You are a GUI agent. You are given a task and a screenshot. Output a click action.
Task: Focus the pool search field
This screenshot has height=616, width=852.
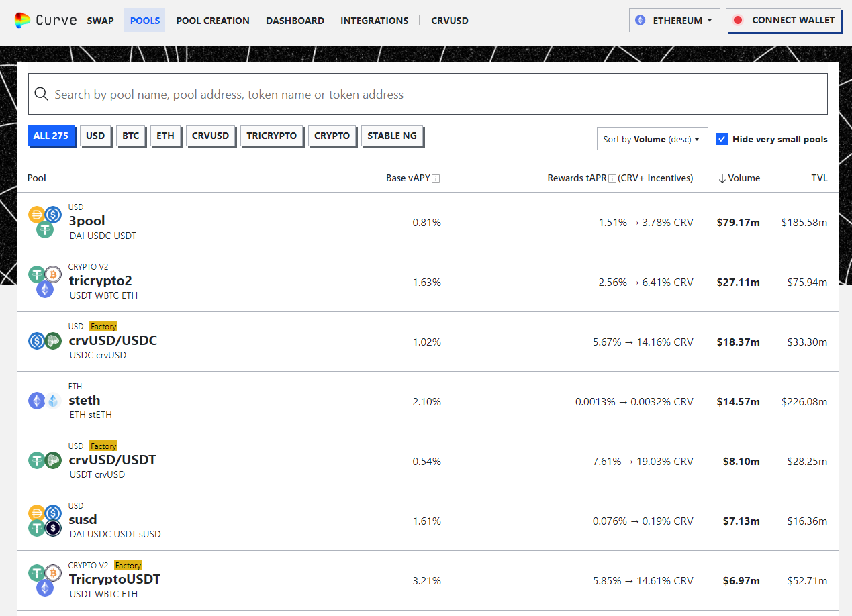point(428,94)
